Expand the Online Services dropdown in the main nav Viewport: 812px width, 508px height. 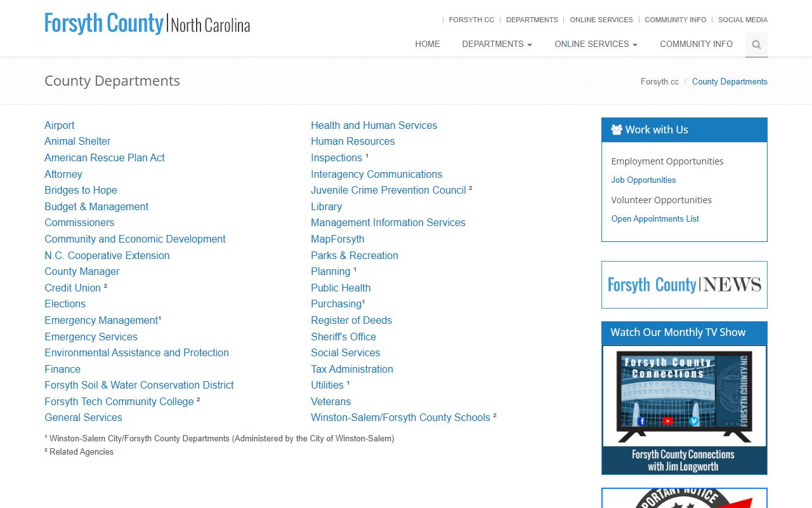(x=596, y=44)
